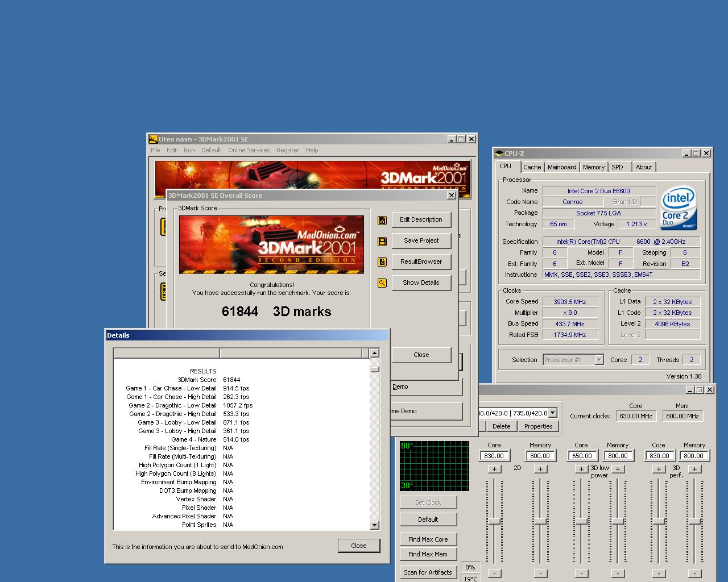The width and height of the screenshot is (728, 582).
Task: Switch to the About tab in CPU-Z
Action: pyautogui.click(x=644, y=167)
